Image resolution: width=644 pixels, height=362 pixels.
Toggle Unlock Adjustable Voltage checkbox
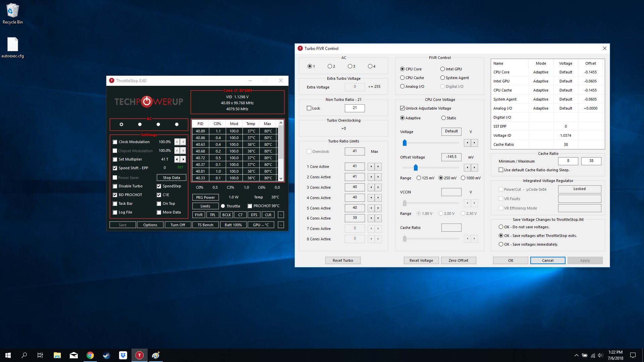[402, 108]
